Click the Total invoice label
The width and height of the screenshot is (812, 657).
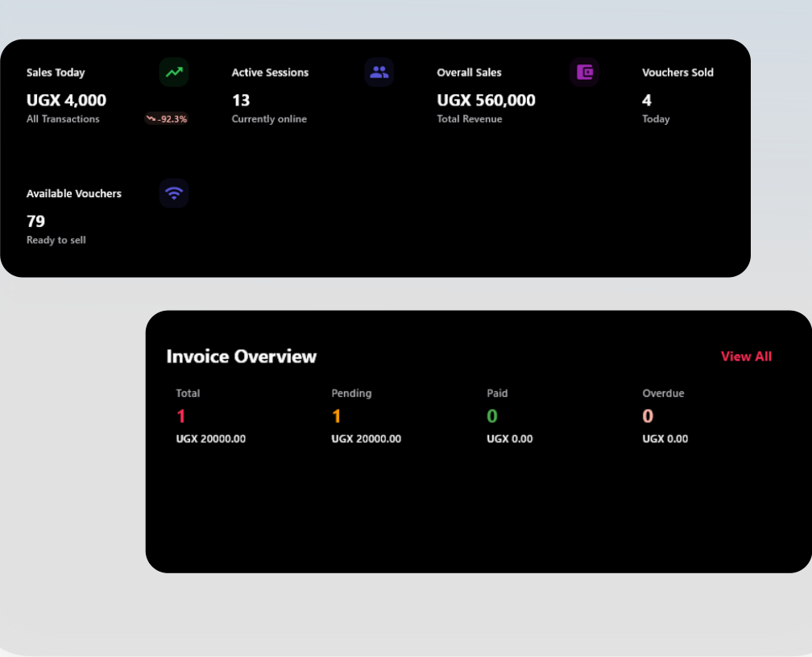[188, 393]
